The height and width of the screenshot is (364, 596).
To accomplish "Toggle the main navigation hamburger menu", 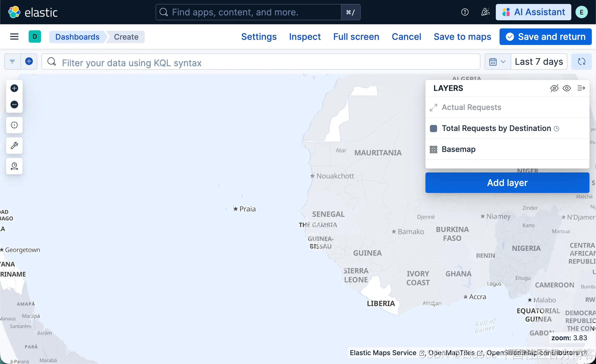I will pos(14,37).
